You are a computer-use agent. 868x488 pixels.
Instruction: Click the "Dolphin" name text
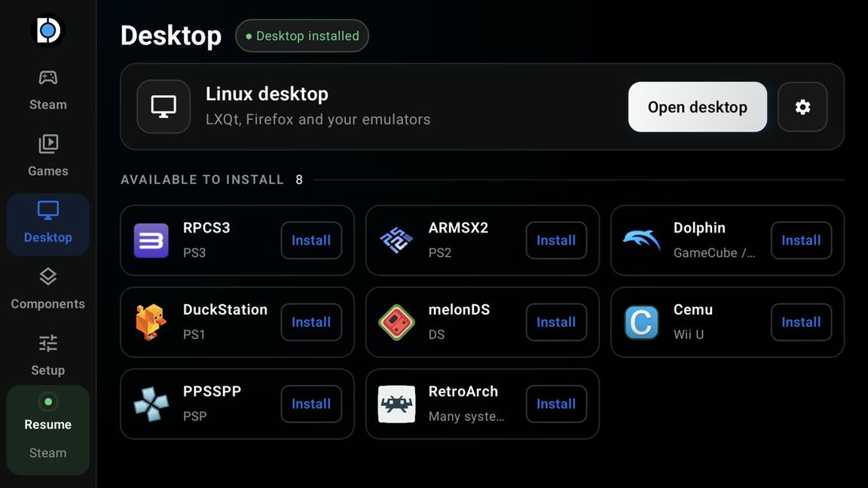[699, 228]
